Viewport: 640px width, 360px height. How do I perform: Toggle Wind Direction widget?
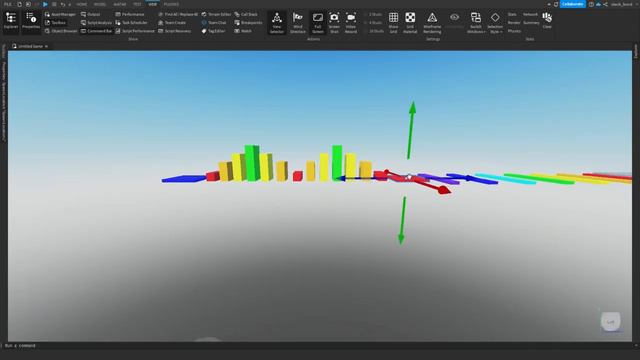298,23
